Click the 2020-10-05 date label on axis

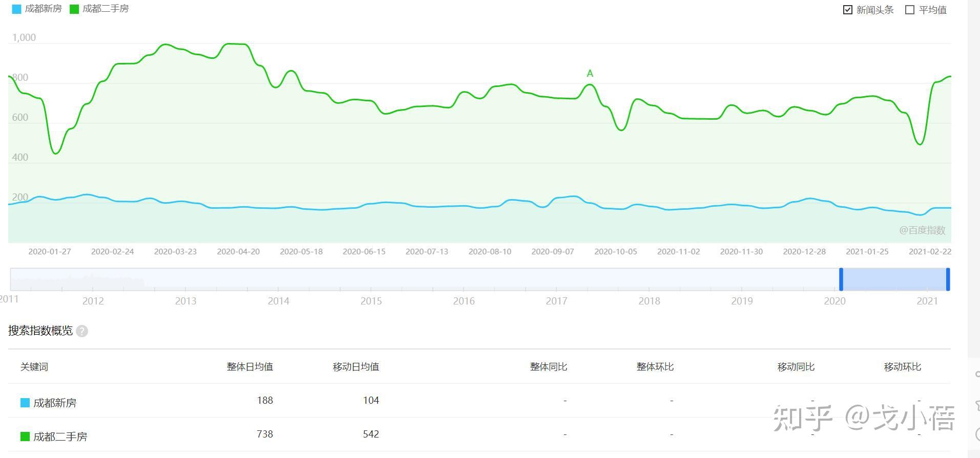(x=616, y=252)
